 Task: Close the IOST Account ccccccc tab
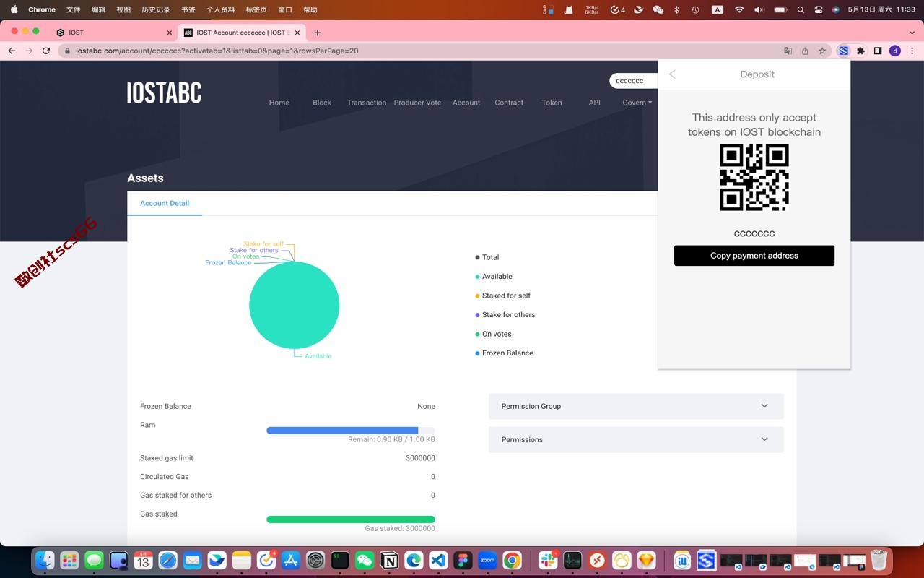(x=297, y=33)
